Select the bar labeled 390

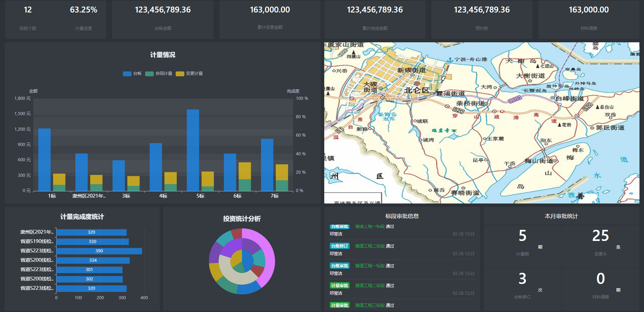[x=99, y=251]
